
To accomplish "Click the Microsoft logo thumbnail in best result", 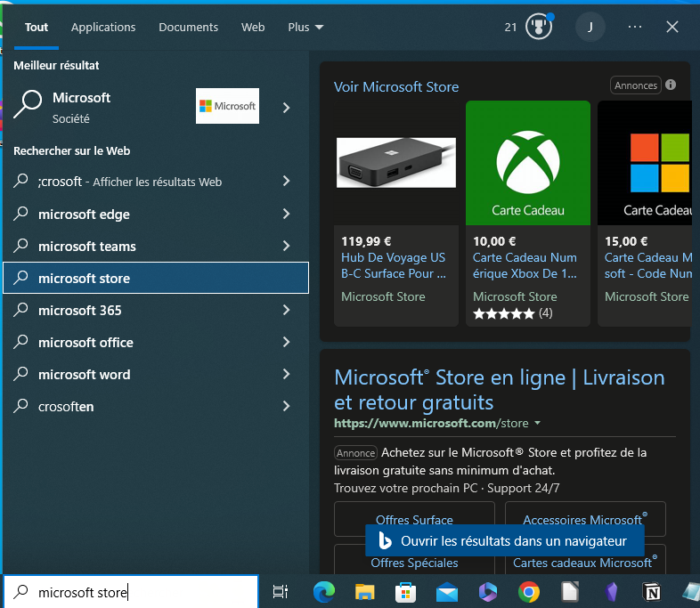I will coord(227,106).
